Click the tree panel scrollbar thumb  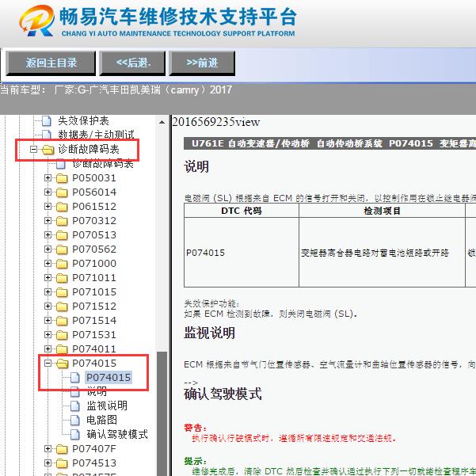[x=162, y=413]
